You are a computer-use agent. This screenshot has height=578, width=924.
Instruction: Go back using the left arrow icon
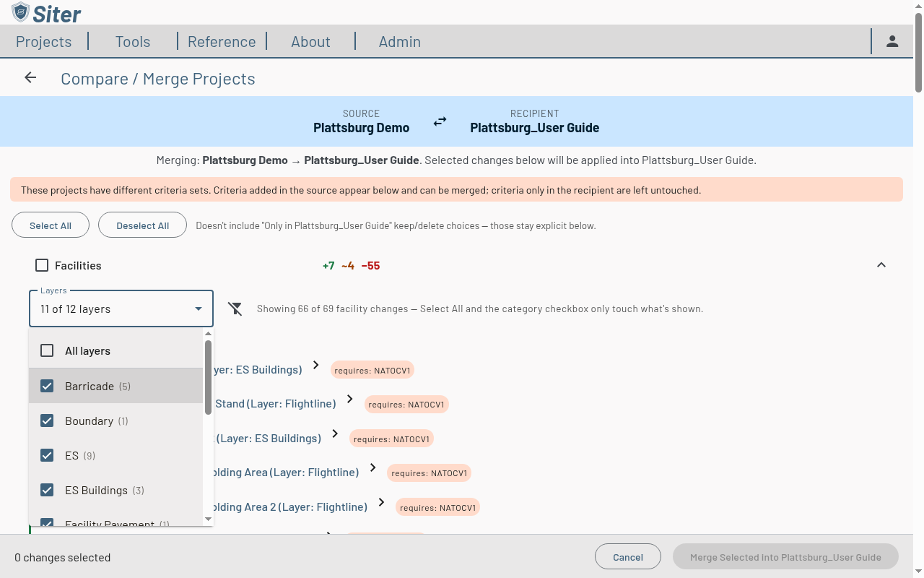click(x=30, y=78)
